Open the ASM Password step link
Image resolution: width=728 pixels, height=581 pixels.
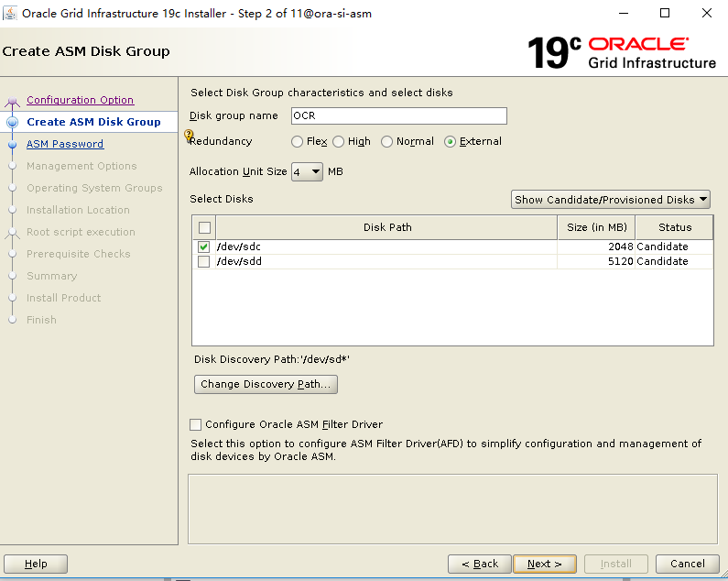point(65,144)
